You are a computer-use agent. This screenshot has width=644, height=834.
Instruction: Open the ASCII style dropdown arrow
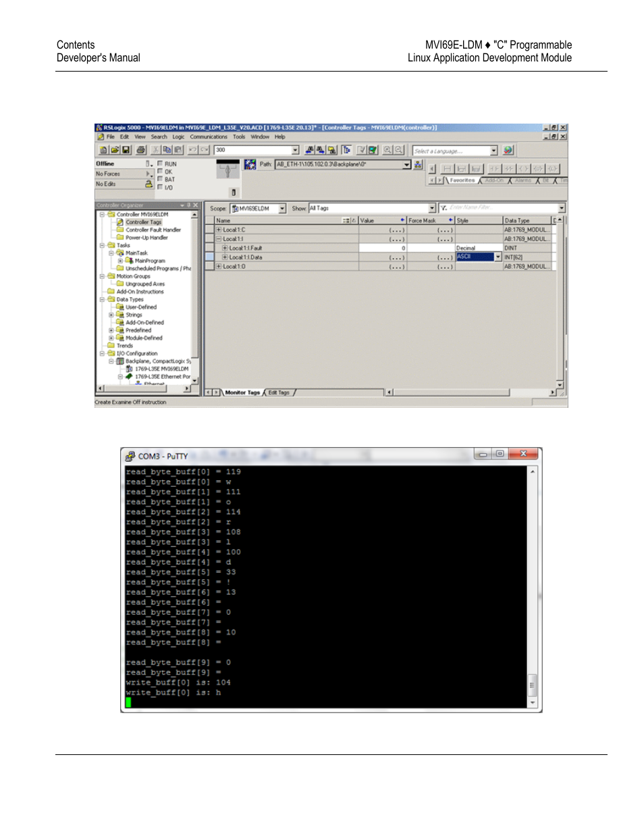click(498, 257)
